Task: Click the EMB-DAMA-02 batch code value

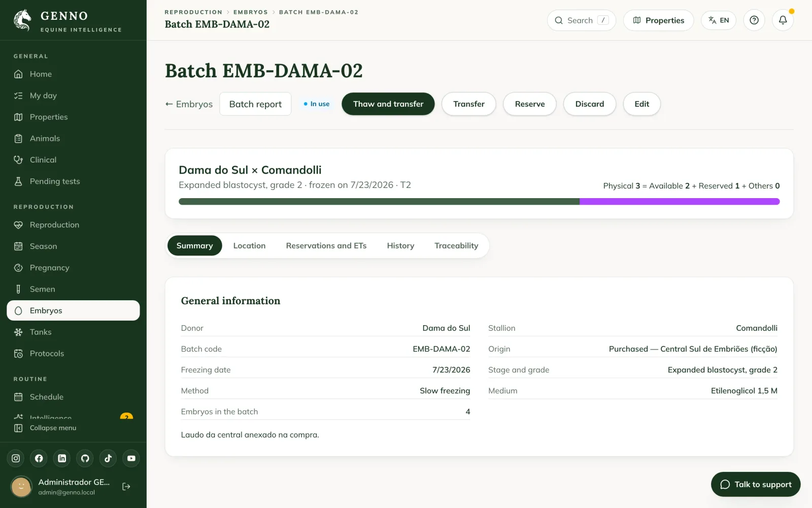Action: tap(442, 349)
